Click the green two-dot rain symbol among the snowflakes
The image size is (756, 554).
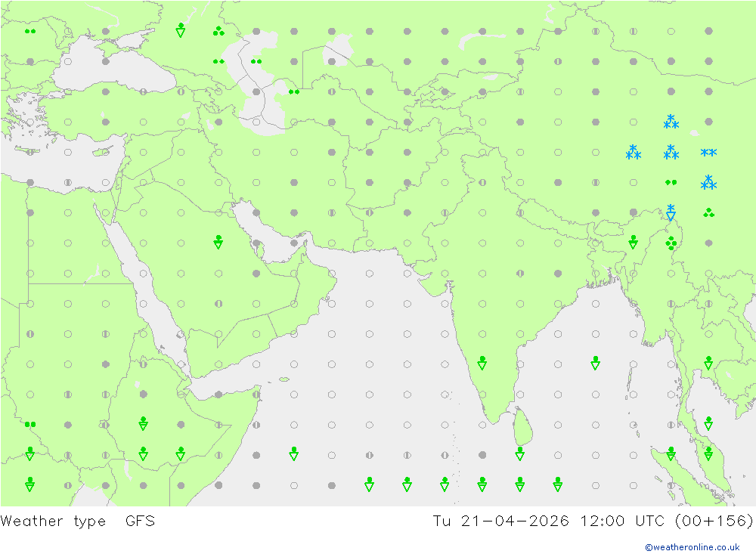[671, 182]
